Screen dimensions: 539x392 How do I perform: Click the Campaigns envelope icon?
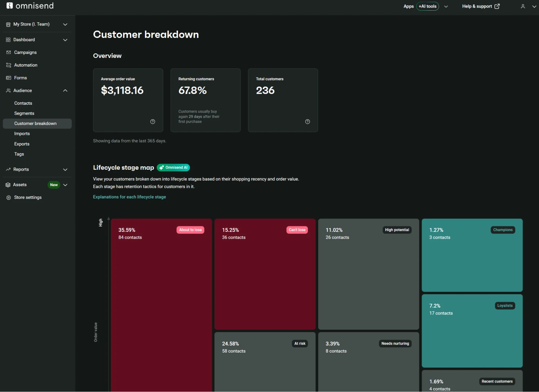pyautogui.click(x=9, y=52)
